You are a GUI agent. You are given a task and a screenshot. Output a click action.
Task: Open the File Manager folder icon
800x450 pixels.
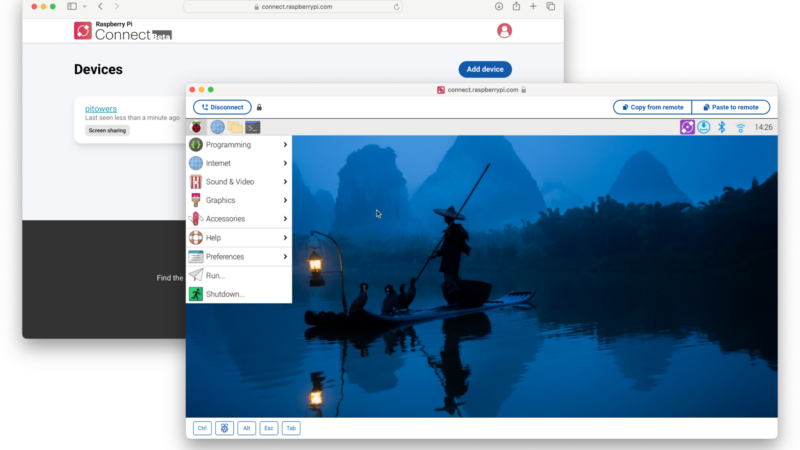(235, 127)
